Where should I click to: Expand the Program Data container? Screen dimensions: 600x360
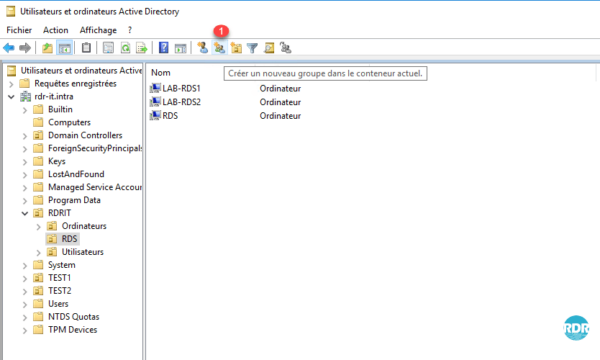(x=25, y=200)
